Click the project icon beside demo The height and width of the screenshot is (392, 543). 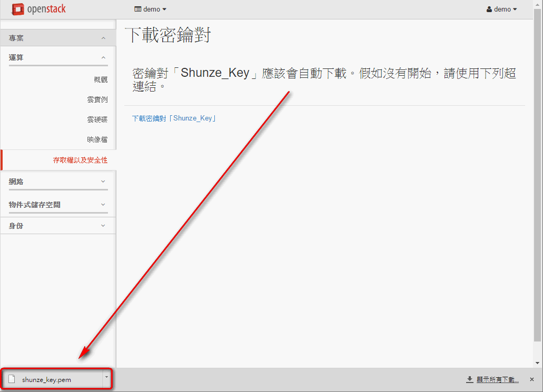pos(138,9)
